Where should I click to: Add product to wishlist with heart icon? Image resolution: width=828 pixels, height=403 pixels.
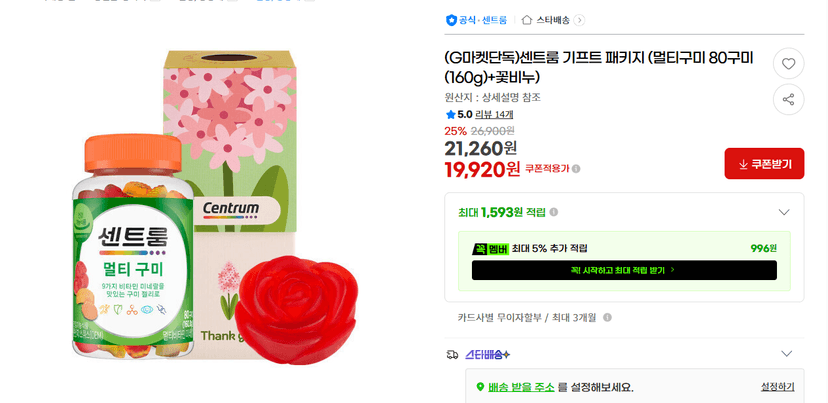click(x=788, y=64)
